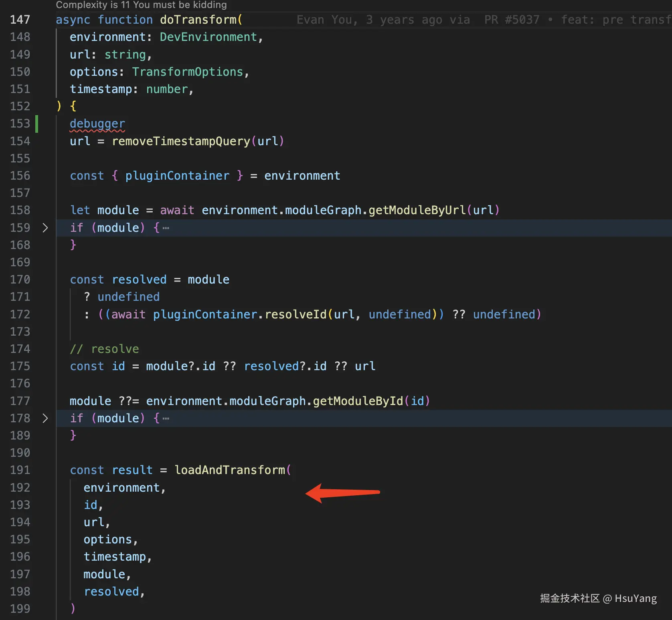Click the green change marker beside line 153

(37, 124)
